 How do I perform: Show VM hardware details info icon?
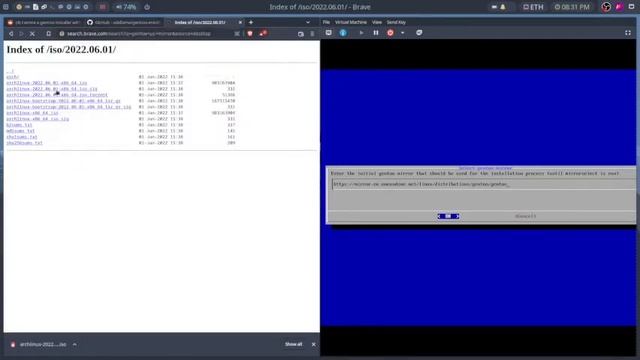click(343, 33)
